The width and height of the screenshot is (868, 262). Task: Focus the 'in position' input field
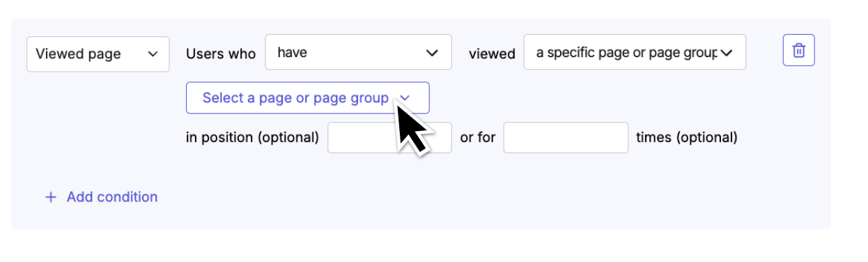tap(389, 138)
